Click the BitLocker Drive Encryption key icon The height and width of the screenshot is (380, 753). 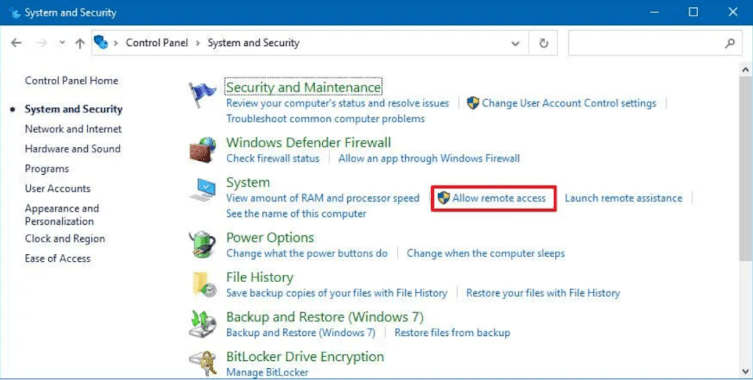pyautogui.click(x=203, y=364)
